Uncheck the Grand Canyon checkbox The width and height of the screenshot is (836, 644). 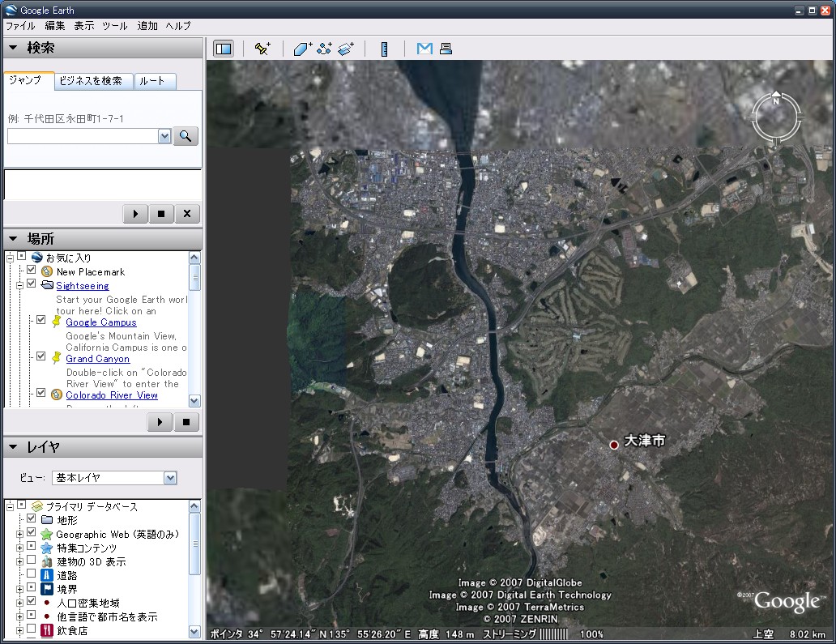tap(41, 356)
